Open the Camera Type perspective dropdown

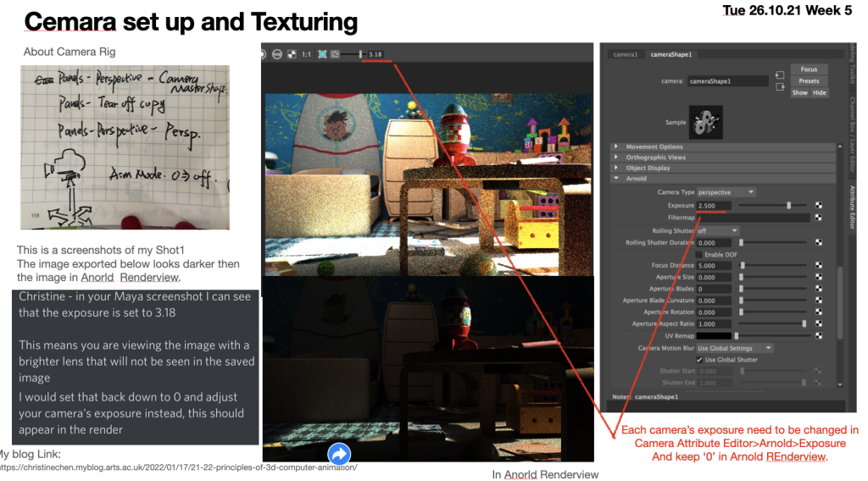pyautogui.click(x=726, y=192)
